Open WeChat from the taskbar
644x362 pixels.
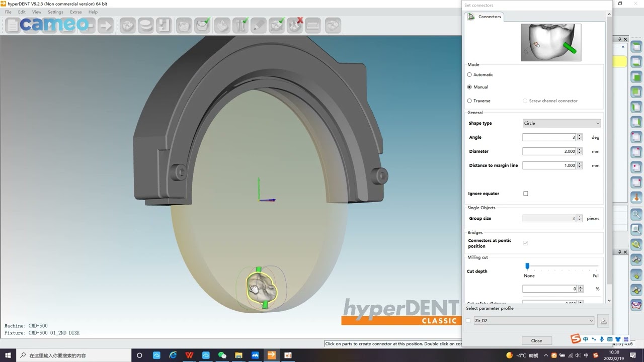[x=222, y=355]
